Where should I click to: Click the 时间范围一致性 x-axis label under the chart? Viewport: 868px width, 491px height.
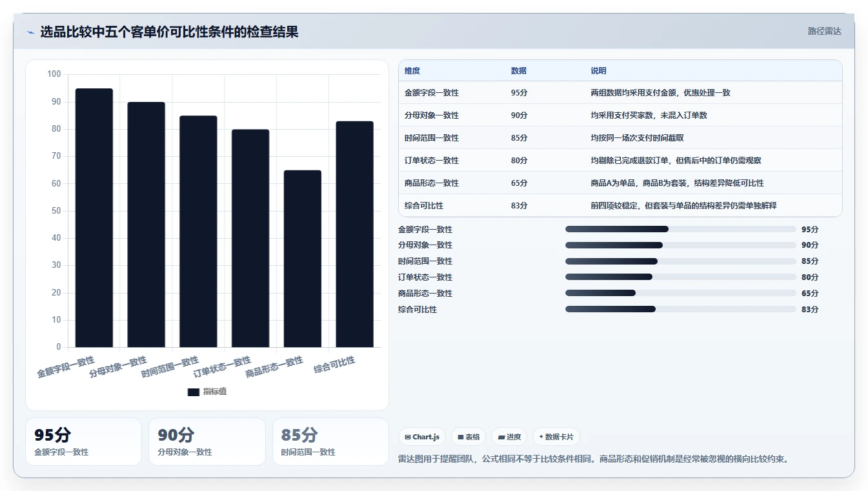coord(170,366)
